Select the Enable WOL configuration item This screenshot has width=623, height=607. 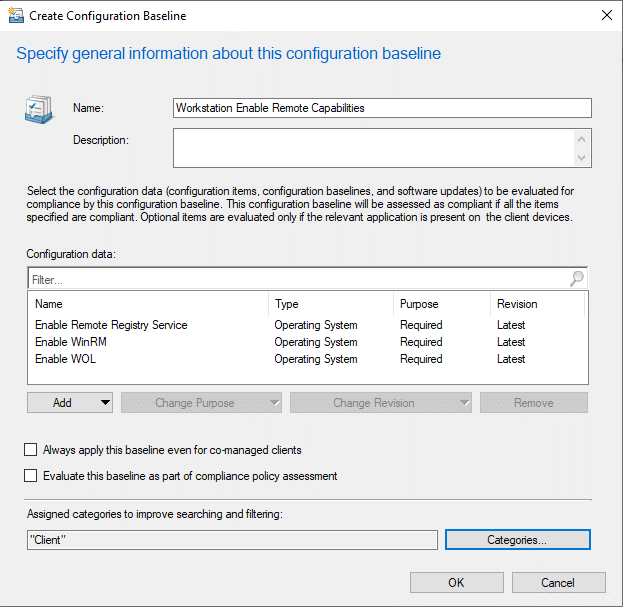click(68, 359)
